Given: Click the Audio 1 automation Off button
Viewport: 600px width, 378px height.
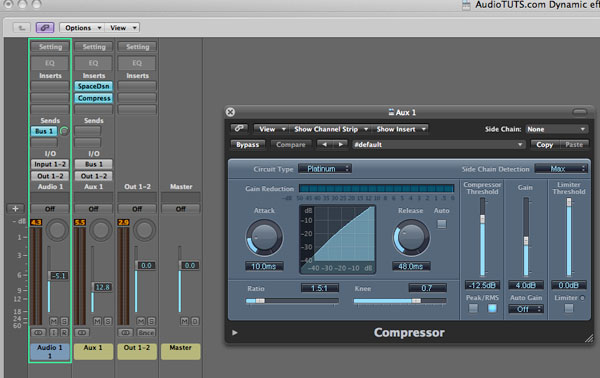Looking at the screenshot, I should pyautogui.click(x=50, y=209).
